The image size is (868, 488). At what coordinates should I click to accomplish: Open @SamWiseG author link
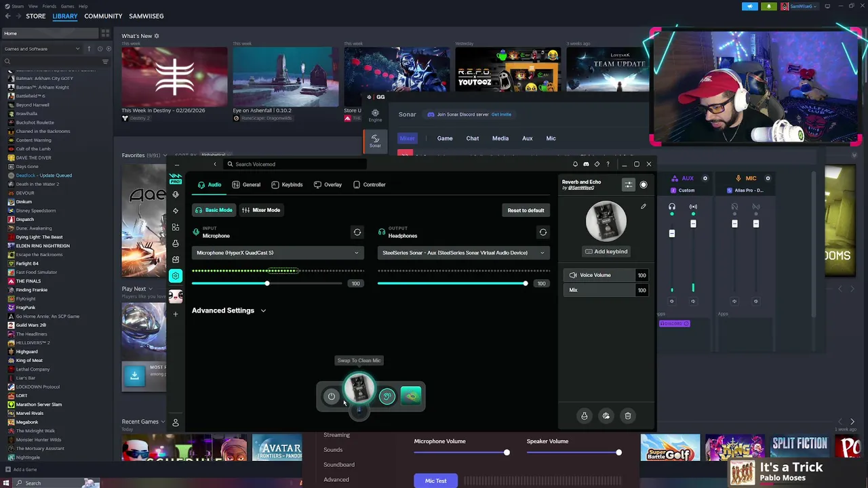580,188
